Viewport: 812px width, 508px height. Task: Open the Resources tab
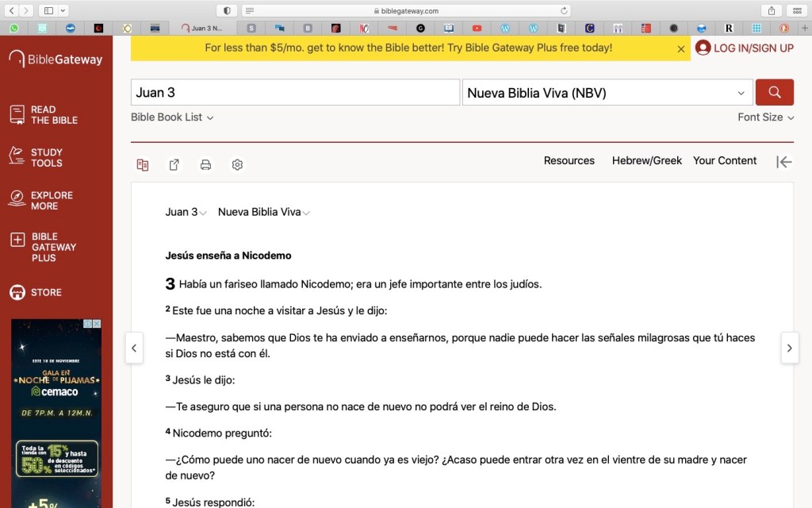569,160
